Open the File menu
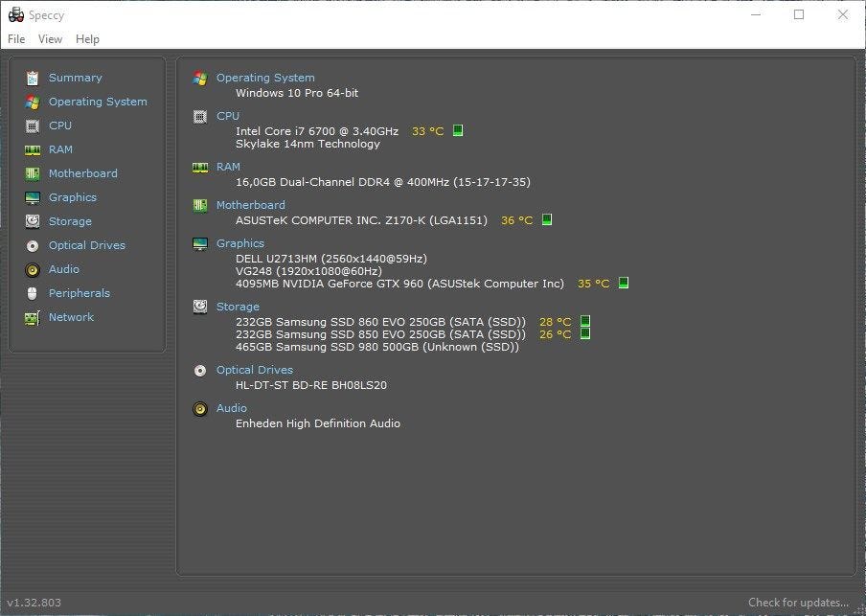 click(x=16, y=39)
